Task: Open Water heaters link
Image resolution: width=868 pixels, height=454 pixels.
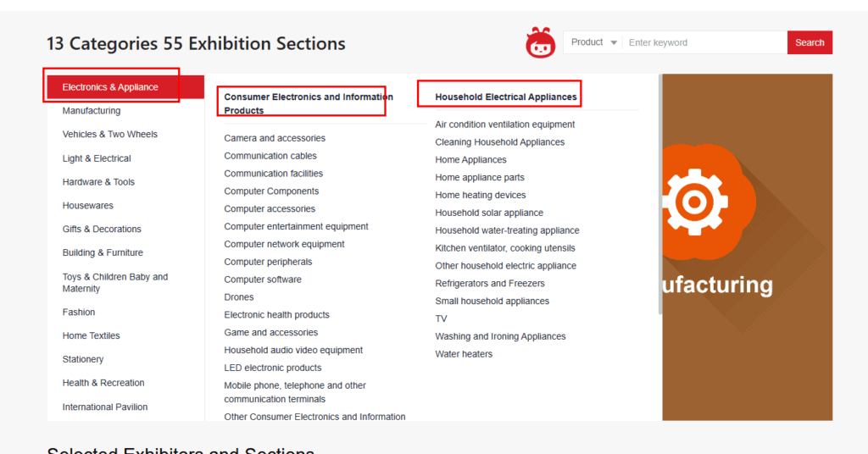Action: pyautogui.click(x=464, y=354)
